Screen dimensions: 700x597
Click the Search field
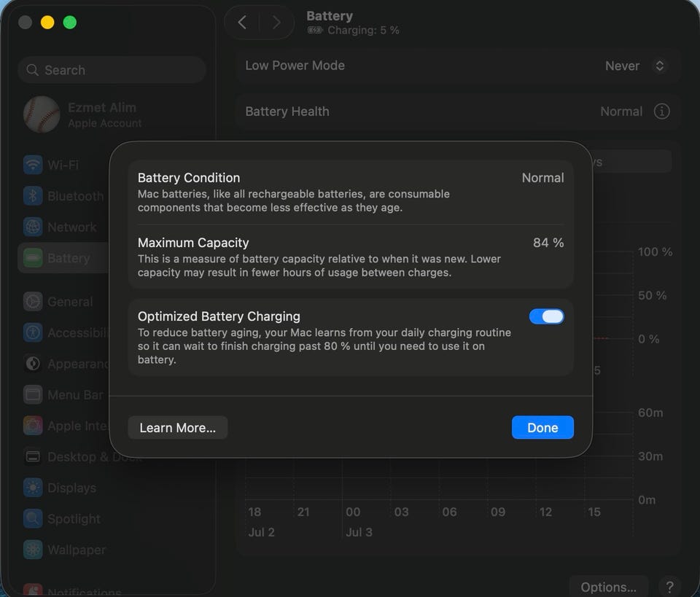click(112, 70)
